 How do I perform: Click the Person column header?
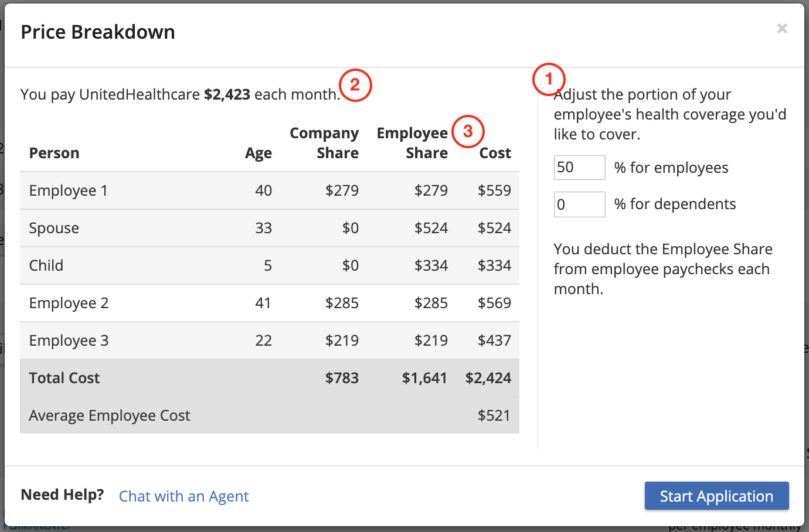54,153
